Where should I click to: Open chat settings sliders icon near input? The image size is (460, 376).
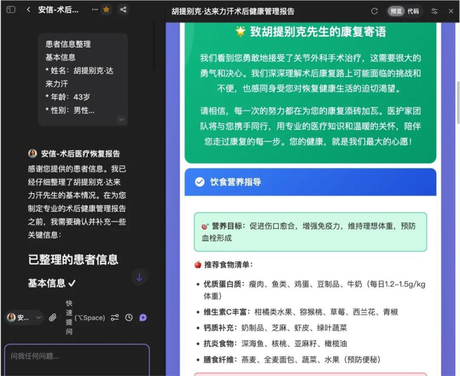click(115, 318)
